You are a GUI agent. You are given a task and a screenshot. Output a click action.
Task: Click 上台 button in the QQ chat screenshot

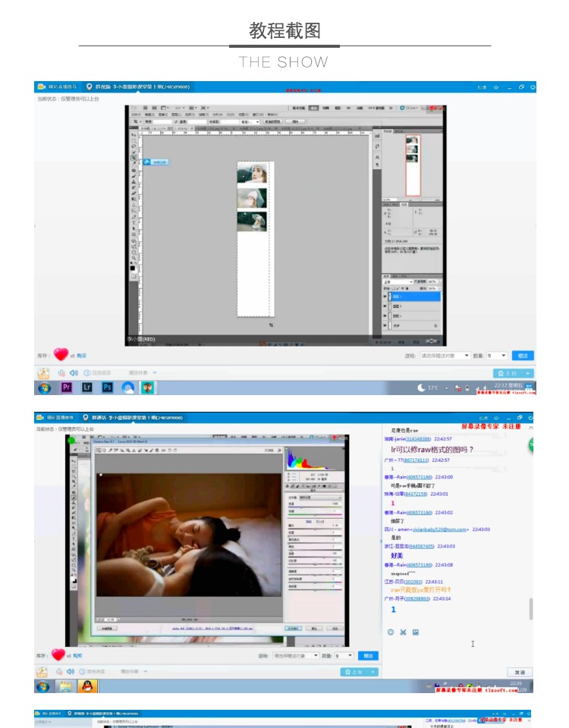(354, 672)
